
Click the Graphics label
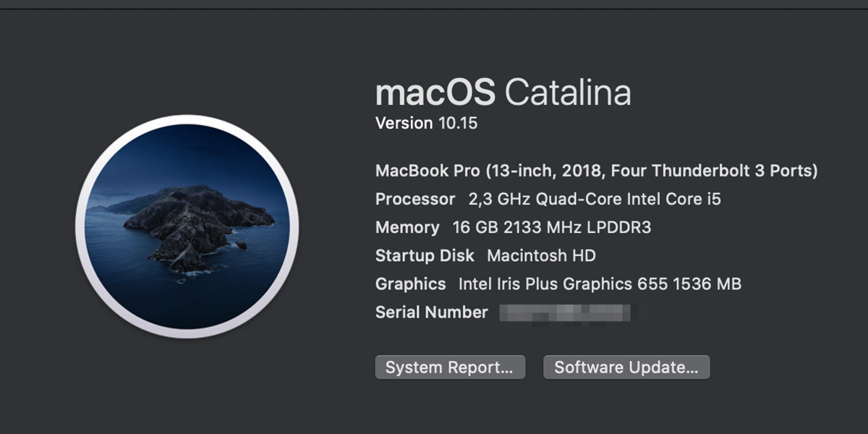(410, 284)
